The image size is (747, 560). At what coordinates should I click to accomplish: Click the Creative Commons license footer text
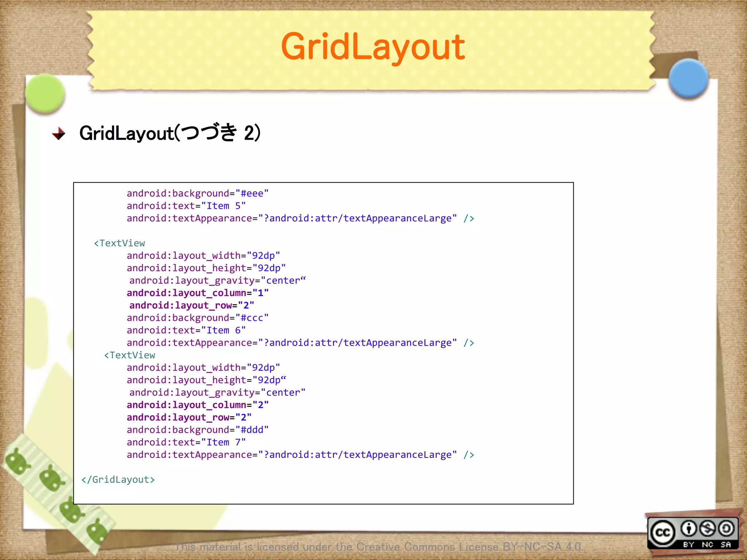[378, 547]
